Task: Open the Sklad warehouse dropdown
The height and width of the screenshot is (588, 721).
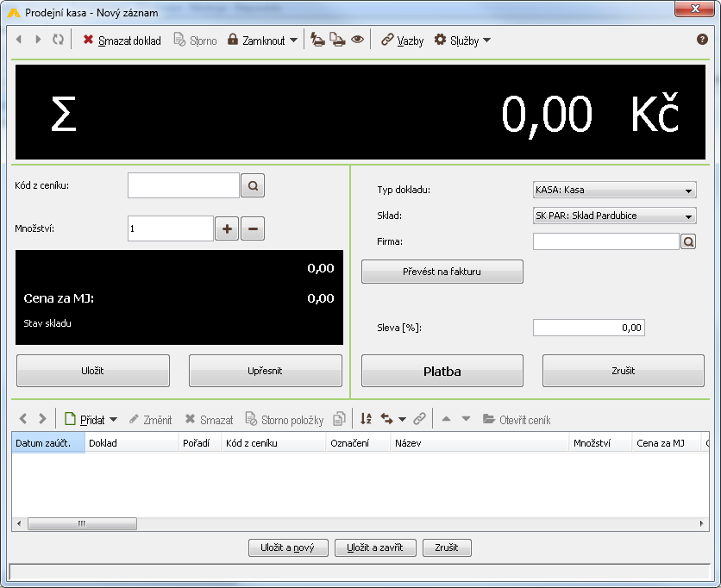Action: 614,216
